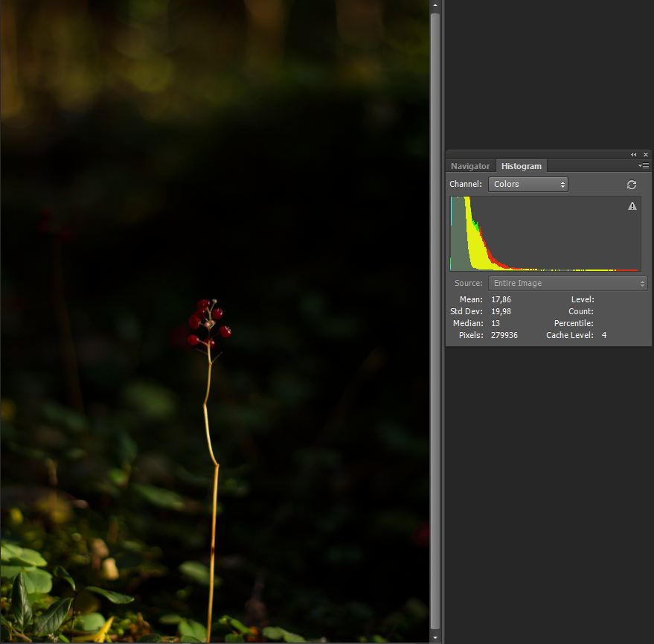654x644 pixels.
Task: Select the Histogram tab
Action: 521,166
